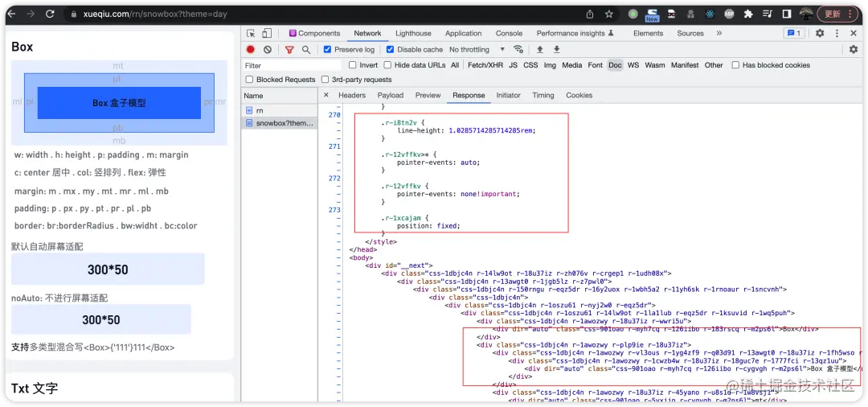
Task: Activate the inspect element picker
Action: coord(252,33)
